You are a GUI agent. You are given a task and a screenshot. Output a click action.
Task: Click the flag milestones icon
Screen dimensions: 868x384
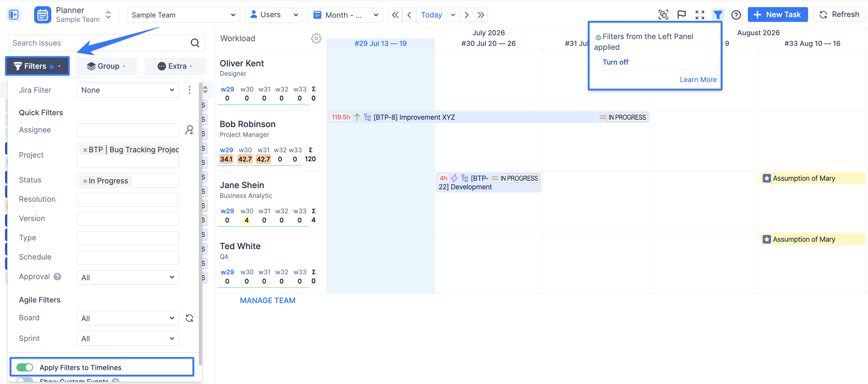(681, 15)
